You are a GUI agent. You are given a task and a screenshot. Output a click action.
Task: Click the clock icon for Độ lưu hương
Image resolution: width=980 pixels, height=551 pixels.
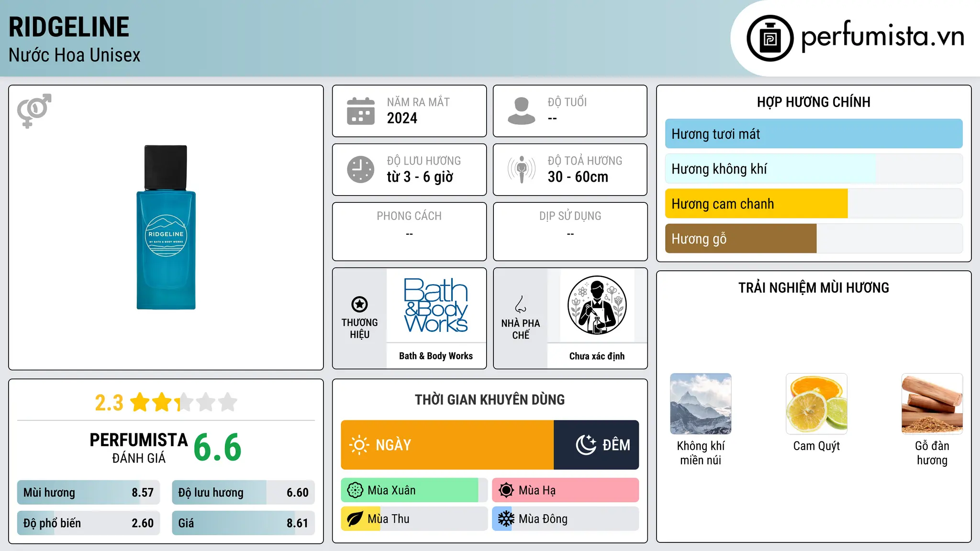tap(361, 169)
